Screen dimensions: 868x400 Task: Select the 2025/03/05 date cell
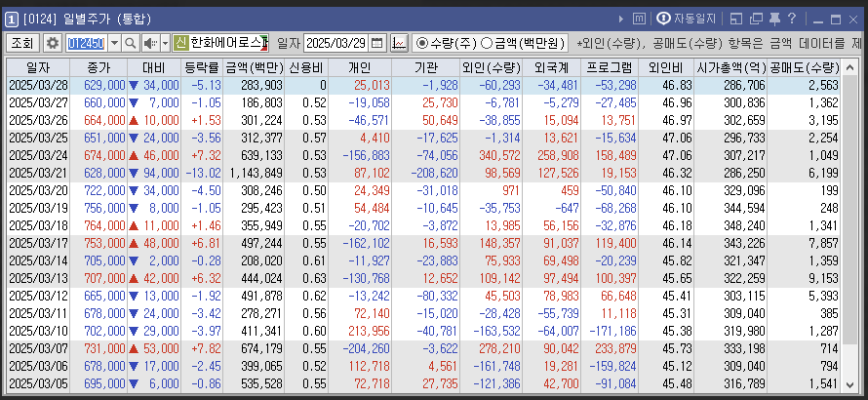(38, 384)
